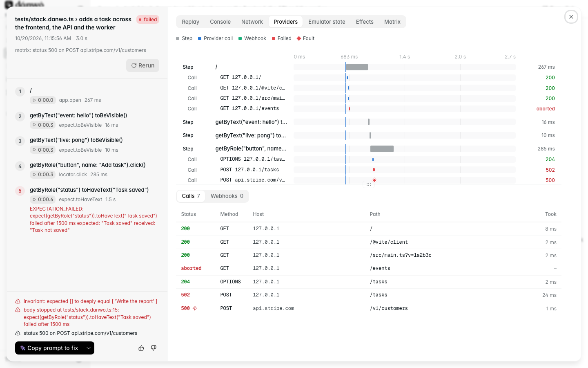Play from 0:00.6 on toHaveText step
The image size is (588, 368).
click(x=43, y=200)
